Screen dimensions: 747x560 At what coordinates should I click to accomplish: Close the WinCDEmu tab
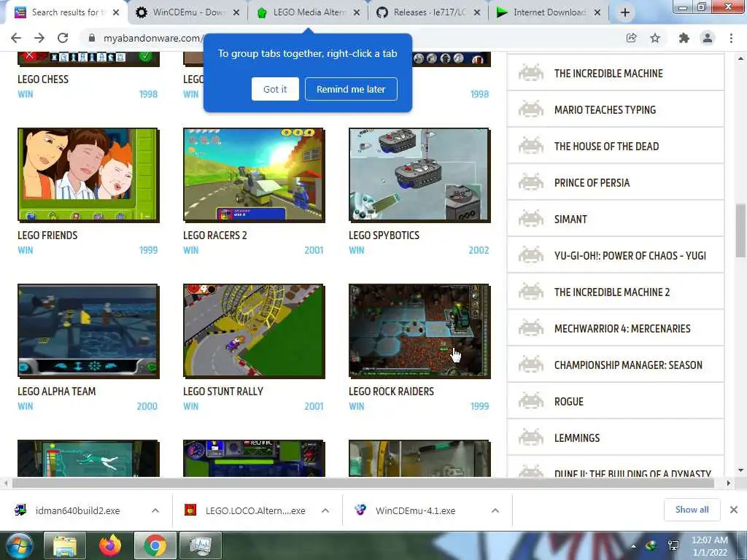236,12
